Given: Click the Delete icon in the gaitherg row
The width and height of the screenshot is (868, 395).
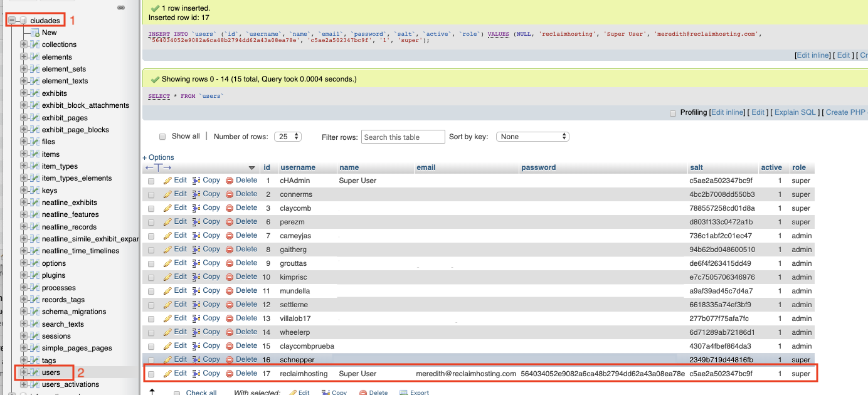Looking at the screenshot, I should pyautogui.click(x=230, y=249).
